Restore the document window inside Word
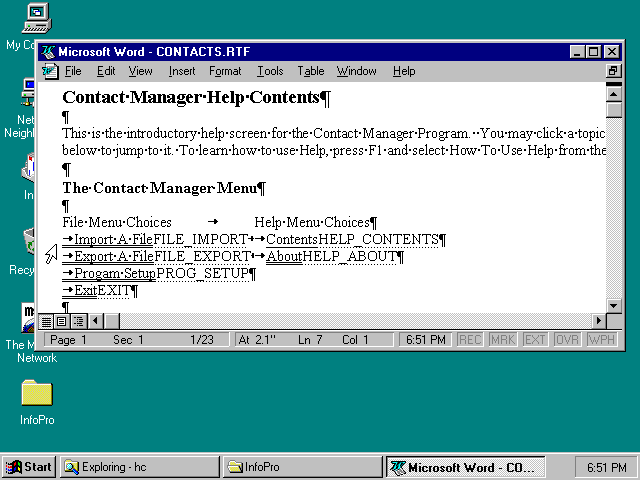This screenshot has height=480, width=640. point(613,71)
